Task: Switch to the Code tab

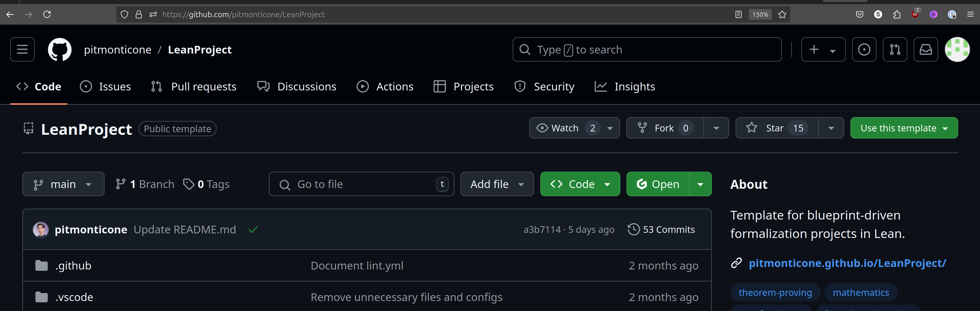Action: pyautogui.click(x=39, y=87)
